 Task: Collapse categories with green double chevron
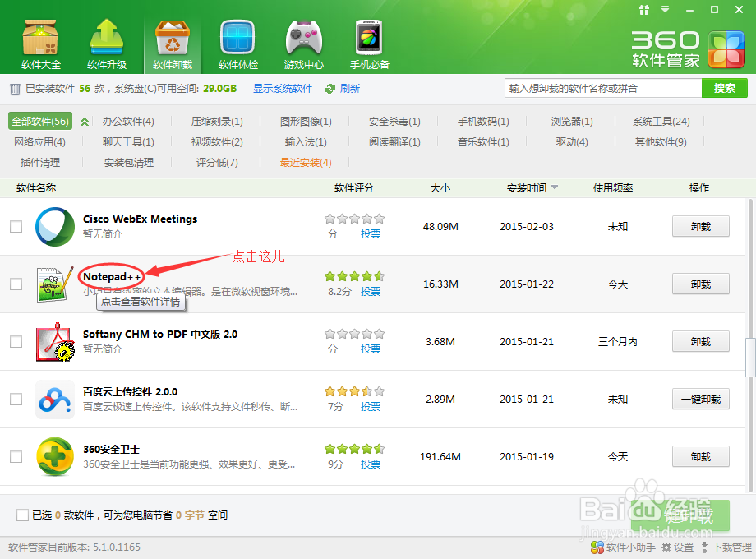(x=85, y=122)
